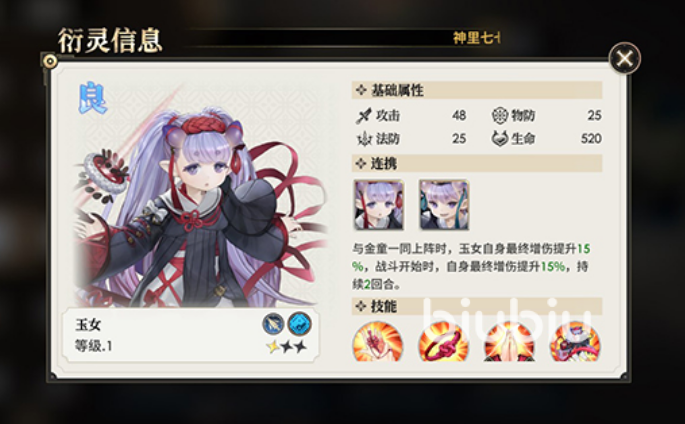Select the 金童 portrait with teal hair
The width and height of the screenshot is (685, 424).
[444, 205]
